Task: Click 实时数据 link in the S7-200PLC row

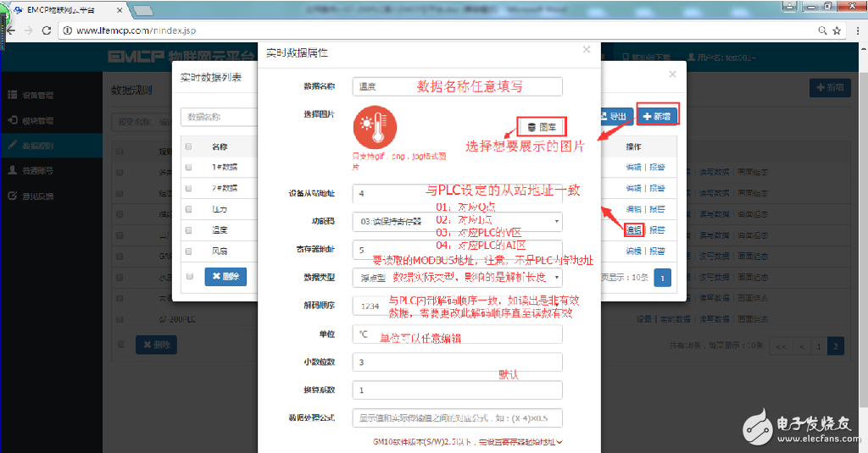Action: (674, 319)
